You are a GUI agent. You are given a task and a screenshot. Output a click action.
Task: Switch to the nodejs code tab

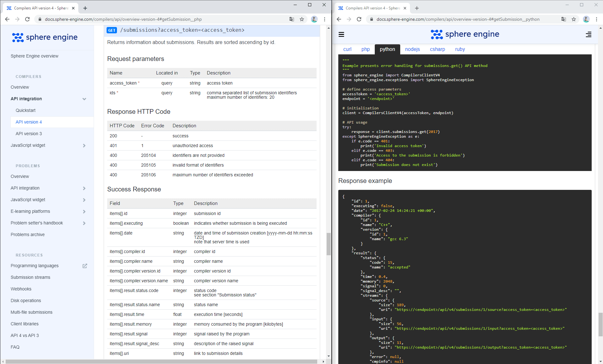pos(412,49)
